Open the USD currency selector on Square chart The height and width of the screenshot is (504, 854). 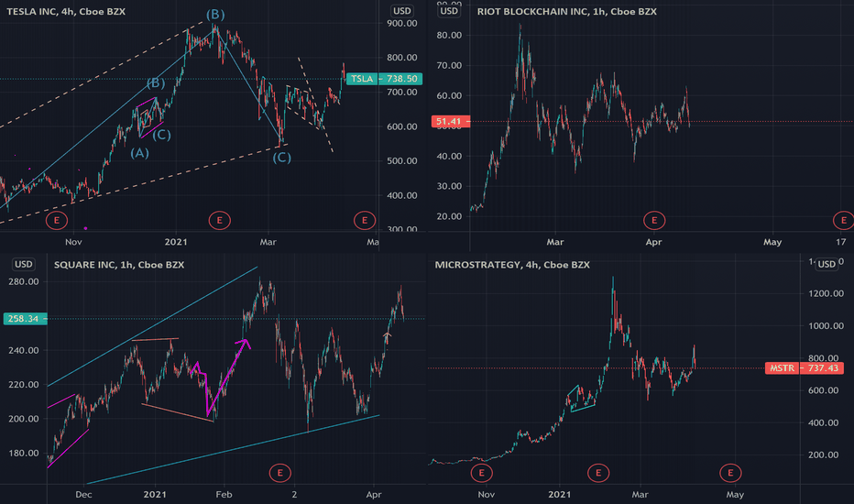(x=24, y=264)
